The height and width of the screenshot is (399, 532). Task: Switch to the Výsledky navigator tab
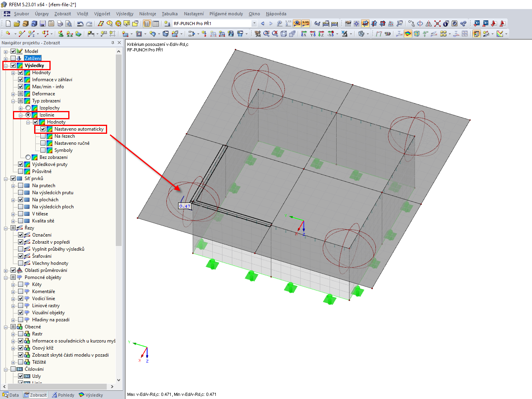[91, 395]
